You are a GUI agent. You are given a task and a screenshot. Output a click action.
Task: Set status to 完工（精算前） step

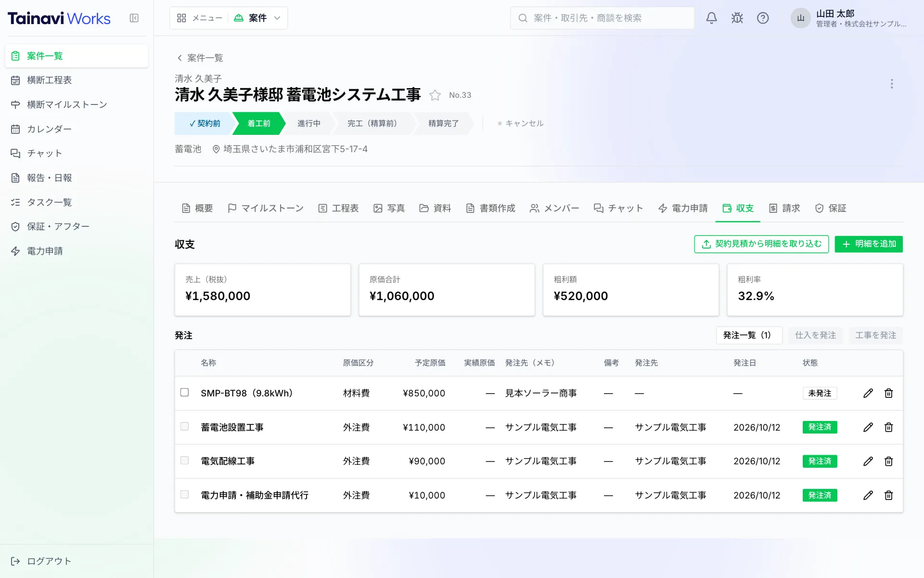click(372, 123)
